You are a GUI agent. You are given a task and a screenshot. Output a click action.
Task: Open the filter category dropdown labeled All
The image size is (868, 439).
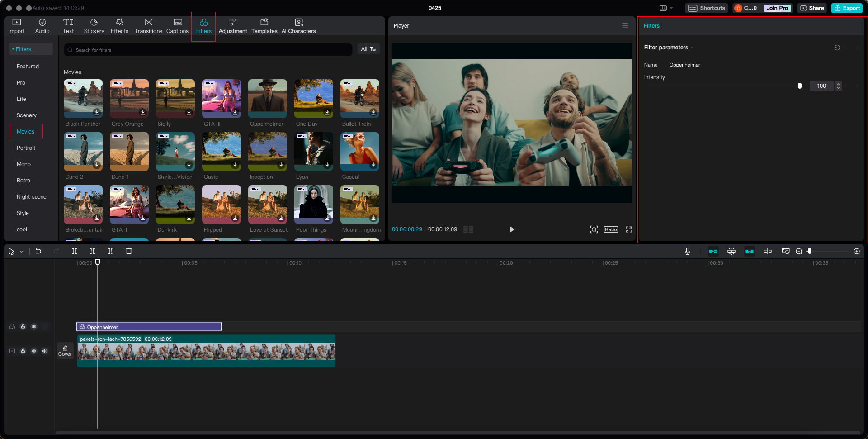tap(368, 49)
